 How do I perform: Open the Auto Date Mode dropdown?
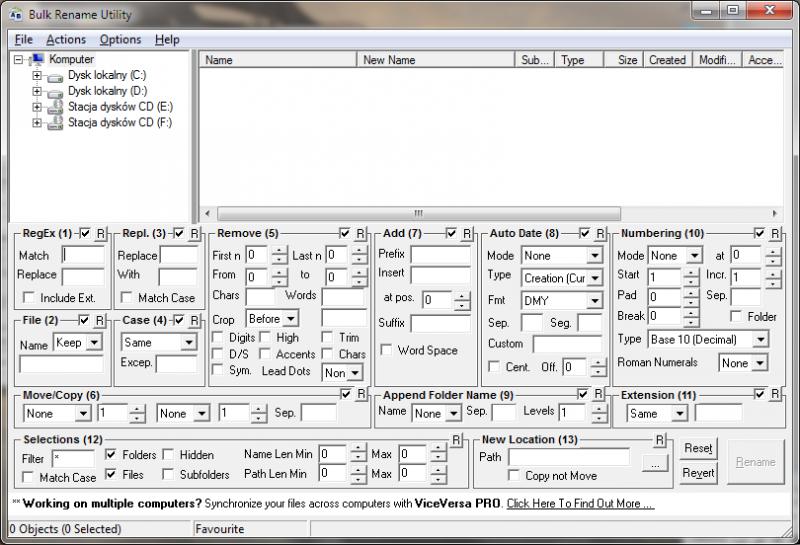pyautogui.click(x=562, y=255)
